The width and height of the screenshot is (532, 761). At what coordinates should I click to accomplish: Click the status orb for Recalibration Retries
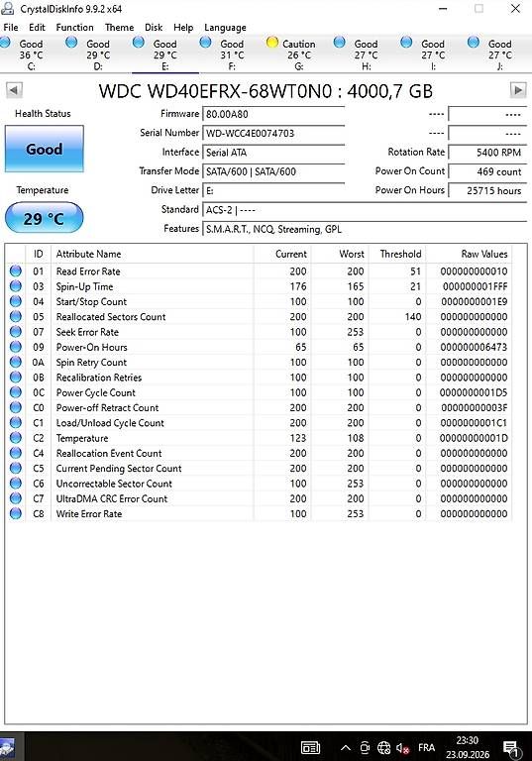16,377
